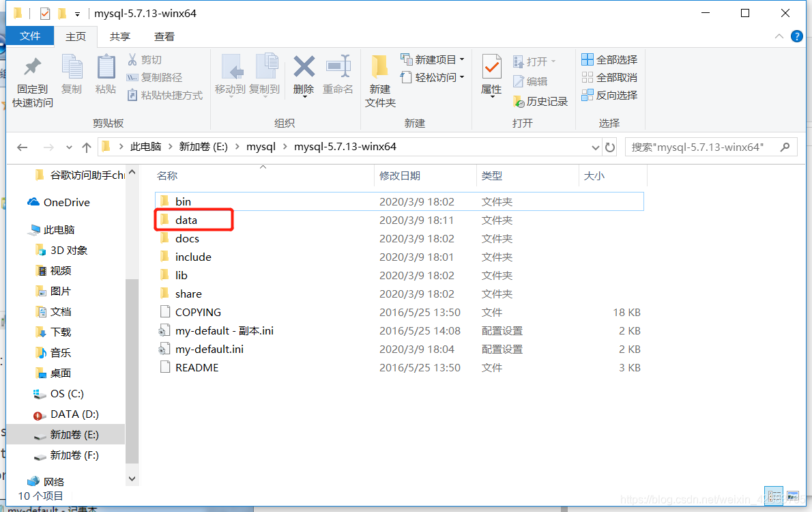Click Paste shortcut (粘贴快捷方式) command

(165, 96)
